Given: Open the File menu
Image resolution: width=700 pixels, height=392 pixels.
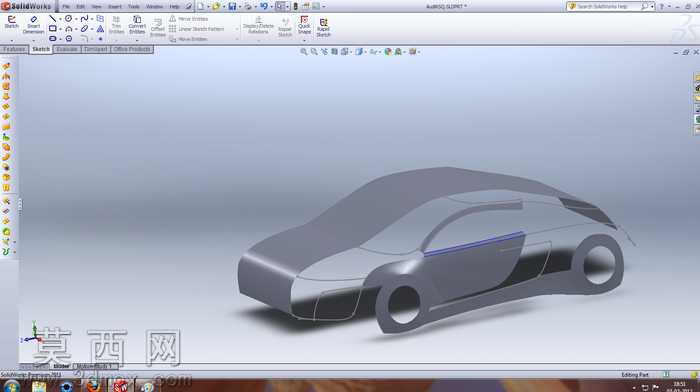Looking at the screenshot, I should pyautogui.click(x=66, y=7).
